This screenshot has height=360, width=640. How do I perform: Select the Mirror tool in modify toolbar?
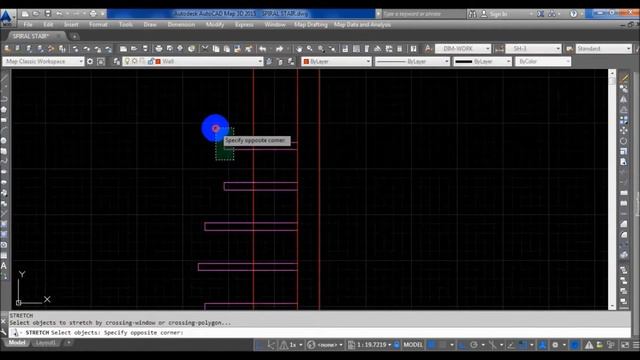click(x=624, y=99)
